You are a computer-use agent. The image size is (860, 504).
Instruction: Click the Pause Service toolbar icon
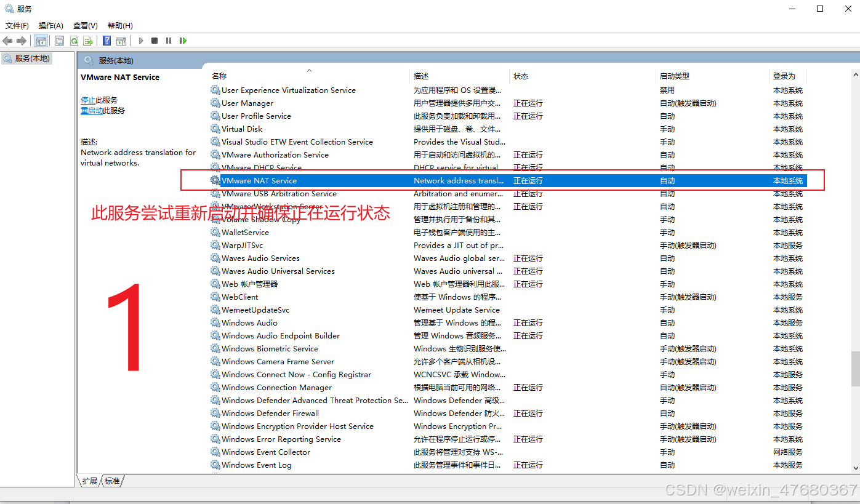click(x=169, y=41)
